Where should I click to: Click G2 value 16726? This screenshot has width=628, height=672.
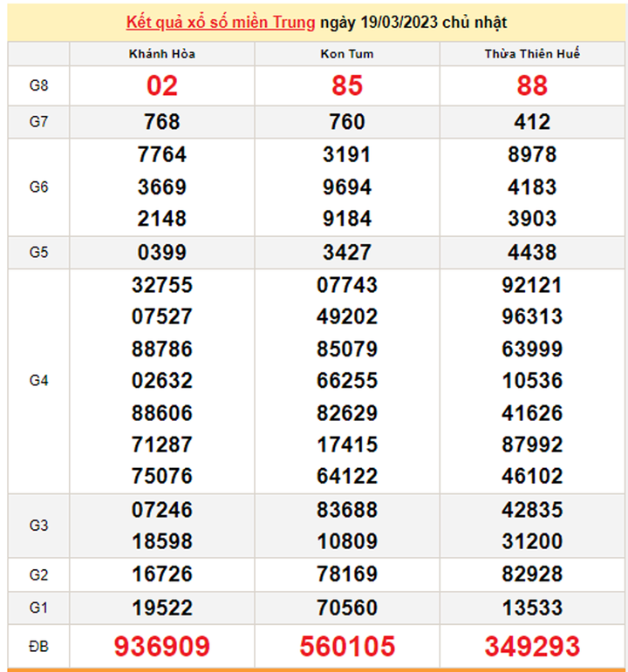(162, 574)
